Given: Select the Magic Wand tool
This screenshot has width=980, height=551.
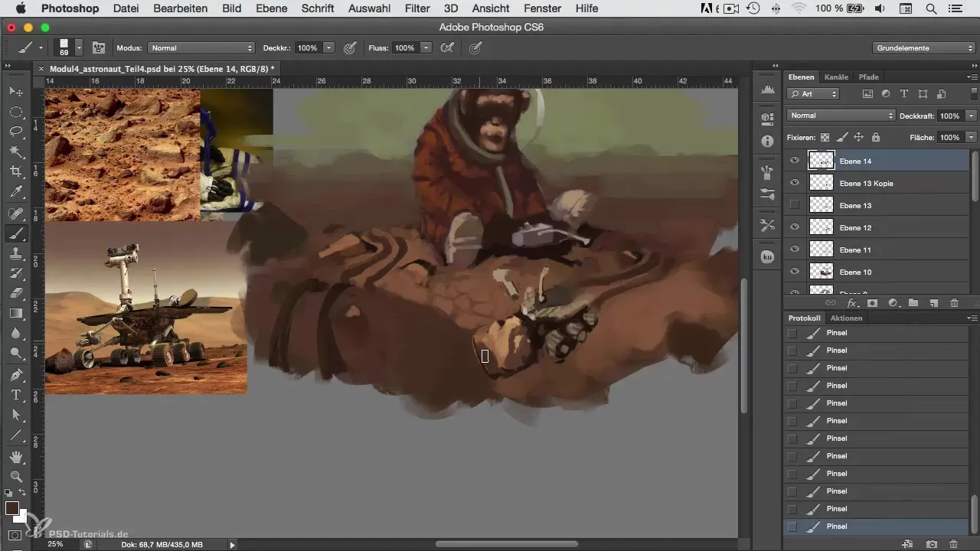Looking at the screenshot, I should coord(15,152).
